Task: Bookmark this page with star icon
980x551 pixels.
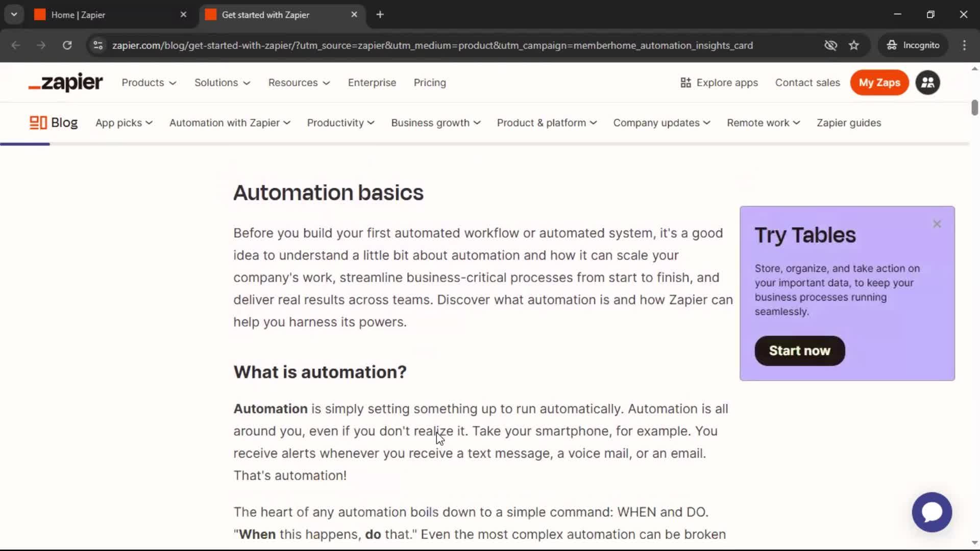Action: [x=854, y=45]
